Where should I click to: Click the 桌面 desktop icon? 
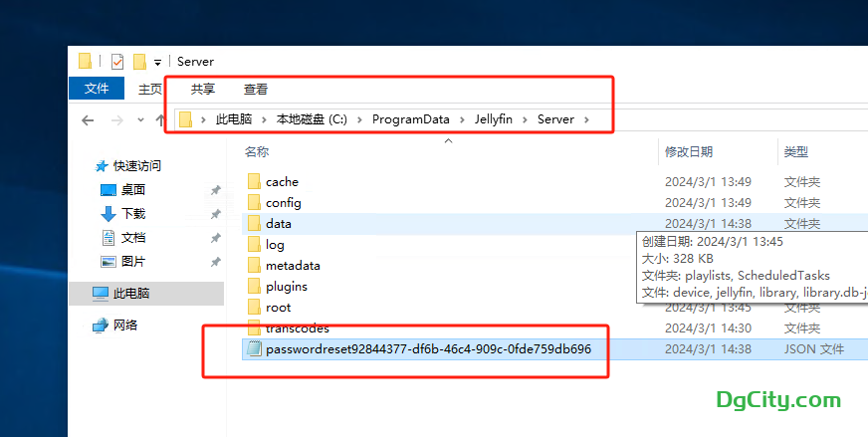pyautogui.click(x=108, y=190)
